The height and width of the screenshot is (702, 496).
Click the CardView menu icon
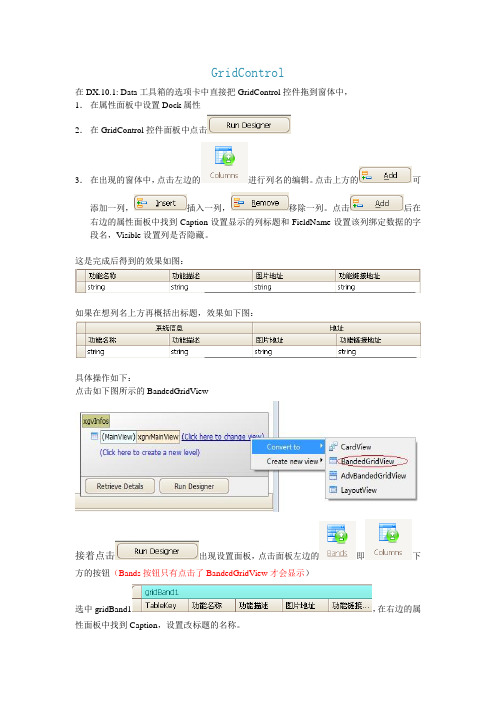pos(333,447)
